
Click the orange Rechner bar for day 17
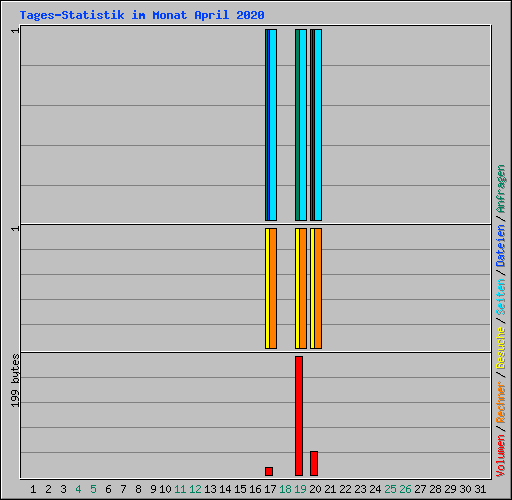[x=273, y=288]
